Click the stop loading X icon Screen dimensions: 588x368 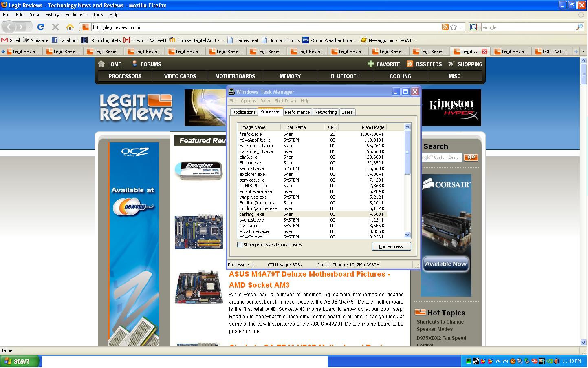(55, 27)
